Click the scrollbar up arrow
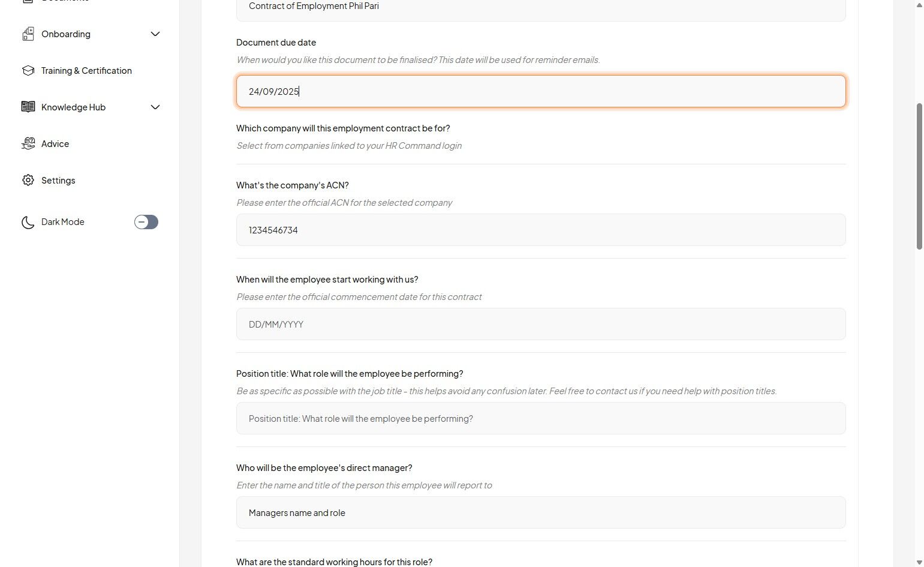The image size is (924, 567). point(919,5)
